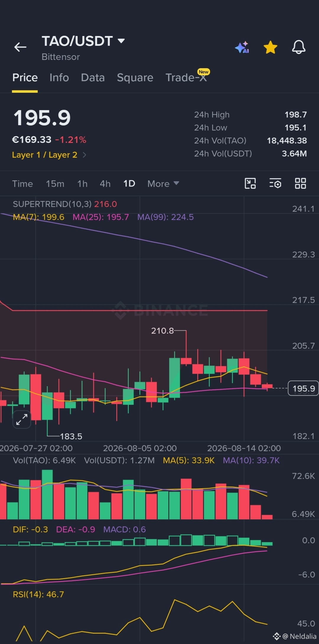Select the 4h chart interval
The image size is (319, 644).
pyautogui.click(x=105, y=184)
